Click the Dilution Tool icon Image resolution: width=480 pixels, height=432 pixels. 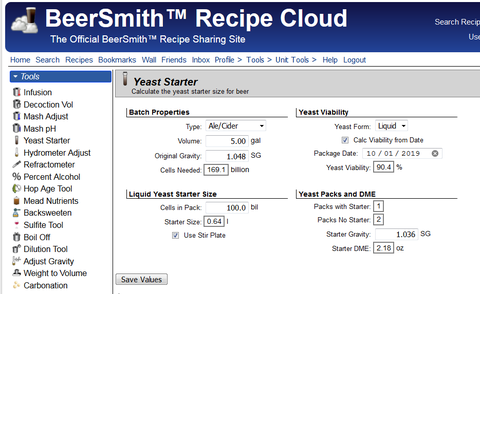point(16,249)
